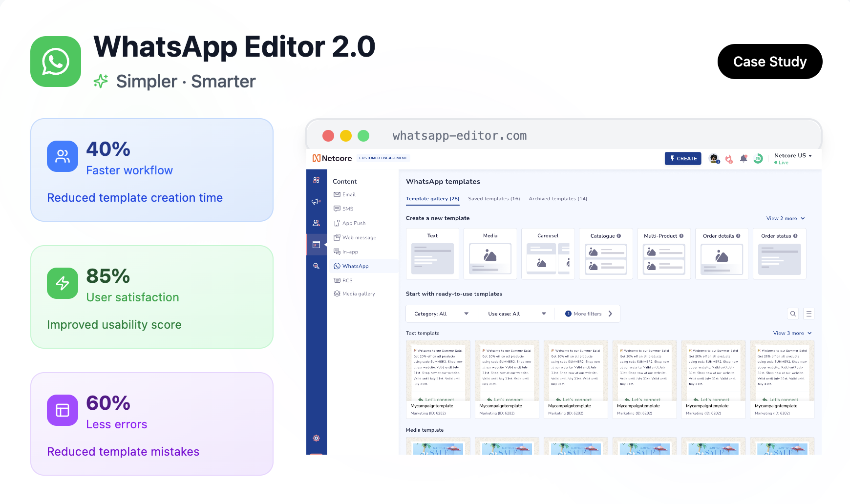
Task: Open the settings gear icon in sidebar
Action: (x=316, y=438)
